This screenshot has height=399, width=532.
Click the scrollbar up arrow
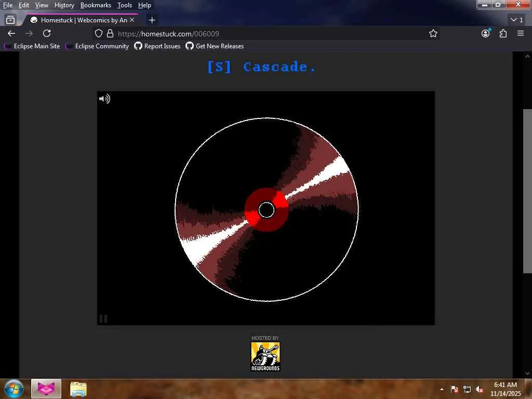tap(527, 56)
